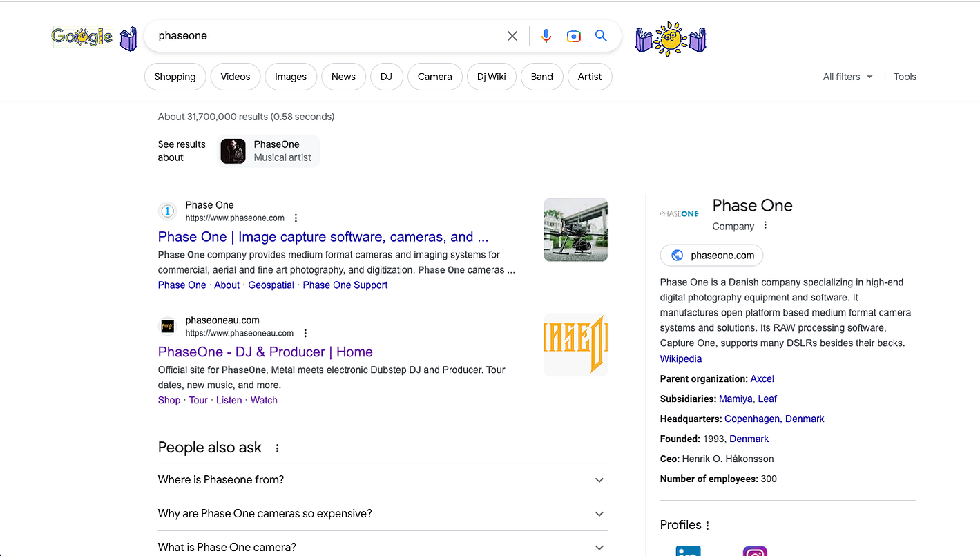Apply the Dj Wiki filter chip
This screenshot has height=556, width=980.
pyautogui.click(x=492, y=77)
